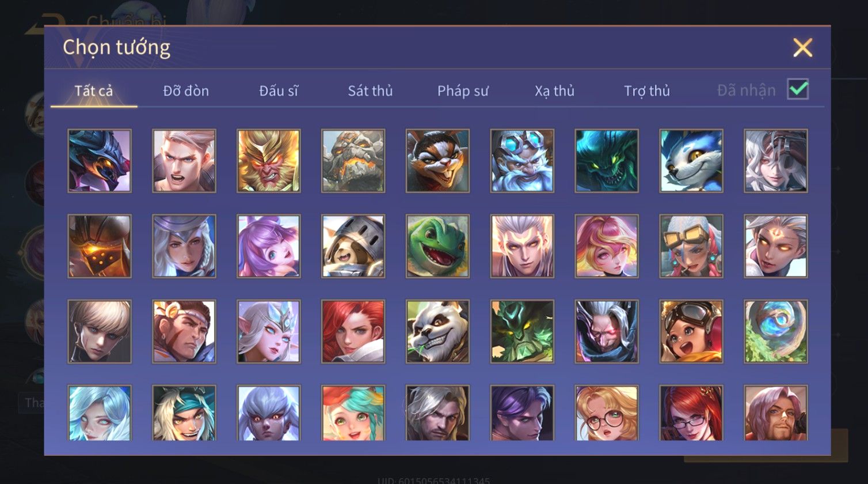The height and width of the screenshot is (484, 868).
Task: Pick the green frog hero portrait
Action: (x=437, y=246)
